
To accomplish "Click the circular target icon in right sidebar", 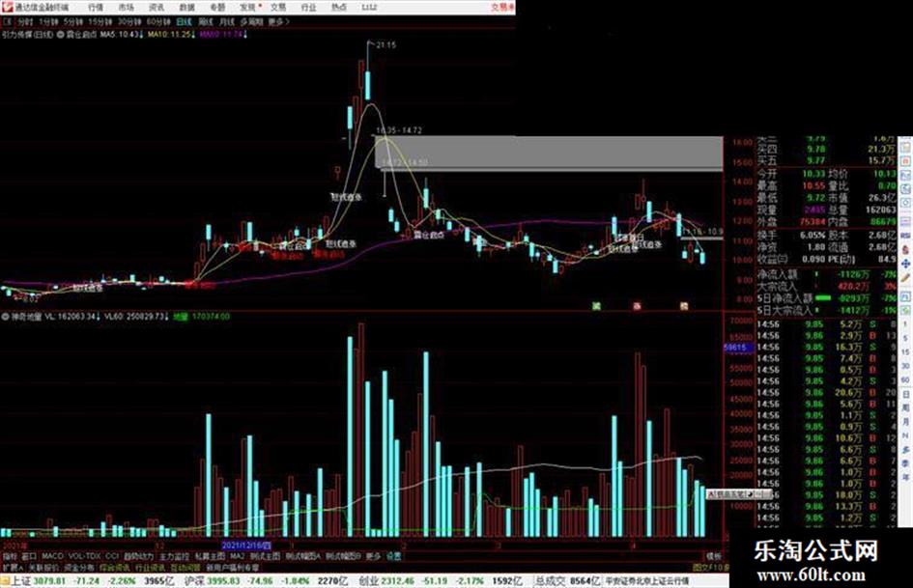I will coord(906,204).
